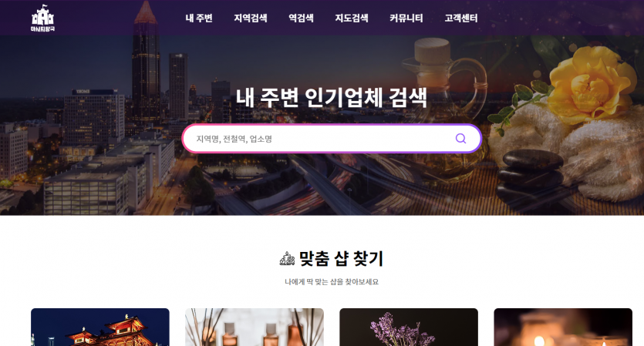Click the yellow rose in banner image
The width and height of the screenshot is (644, 346).
tap(590, 84)
